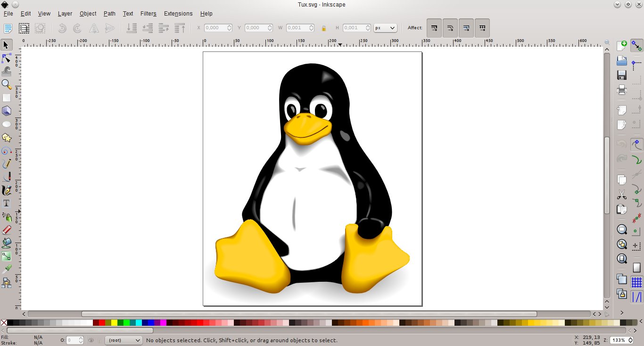Zoom to fit page

coord(622,259)
